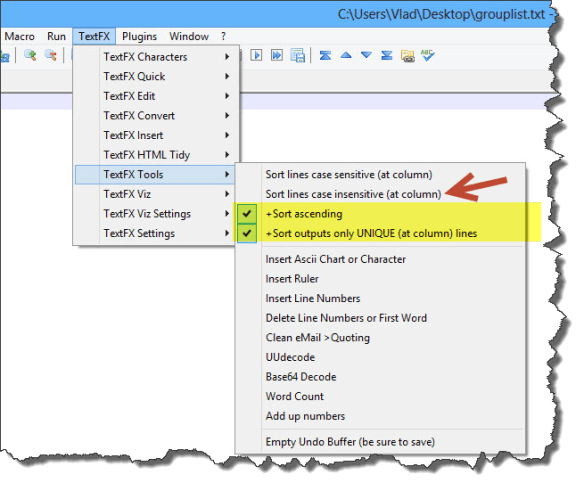Expand the TextFX HTML Tidy submenu
Screen dimensions: 584x491
(x=156, y=155)
